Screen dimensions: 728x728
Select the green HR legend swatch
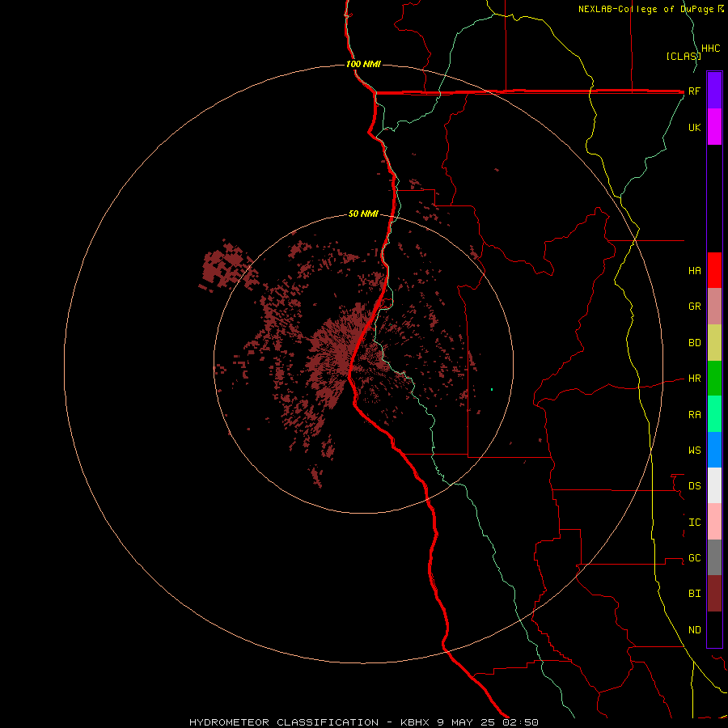714,379
